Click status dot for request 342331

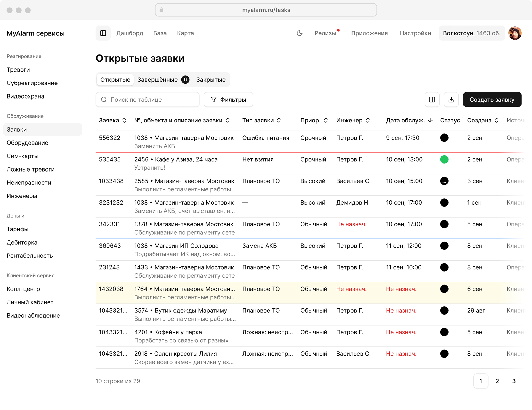[x=444, y=224]
